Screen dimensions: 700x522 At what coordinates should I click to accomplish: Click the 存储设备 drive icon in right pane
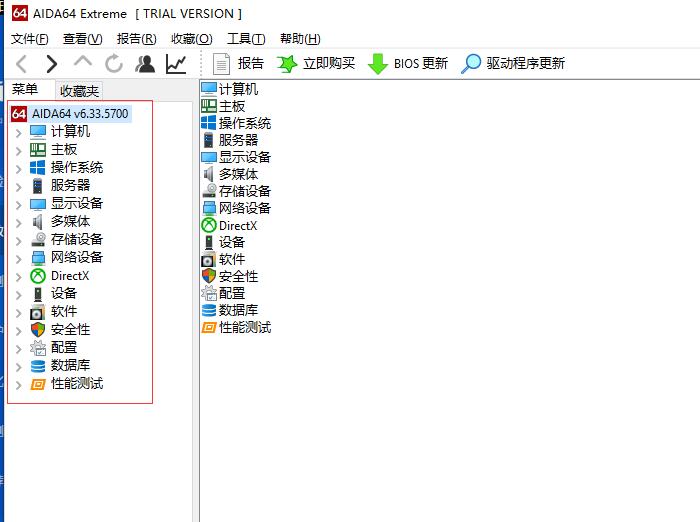[x=209, y=191]
